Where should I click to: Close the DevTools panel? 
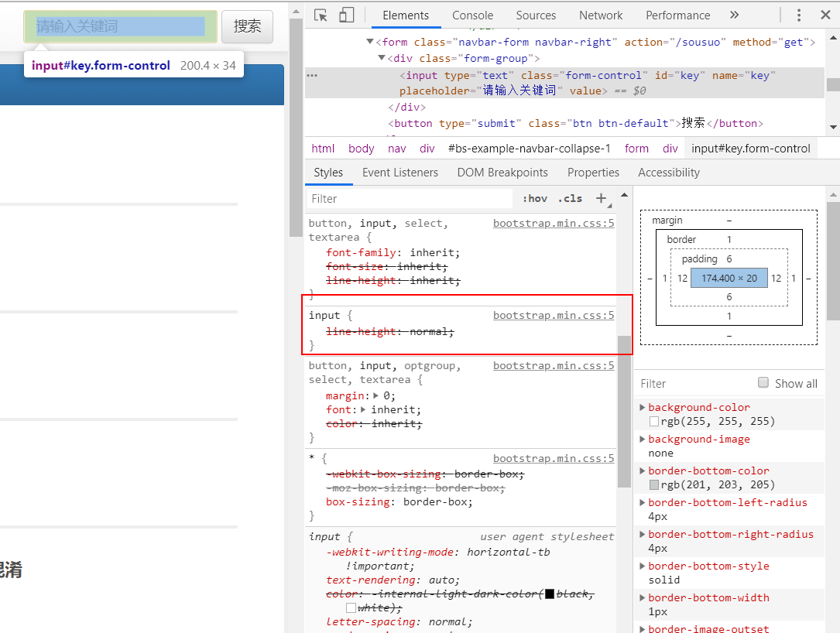pos(825,15)
